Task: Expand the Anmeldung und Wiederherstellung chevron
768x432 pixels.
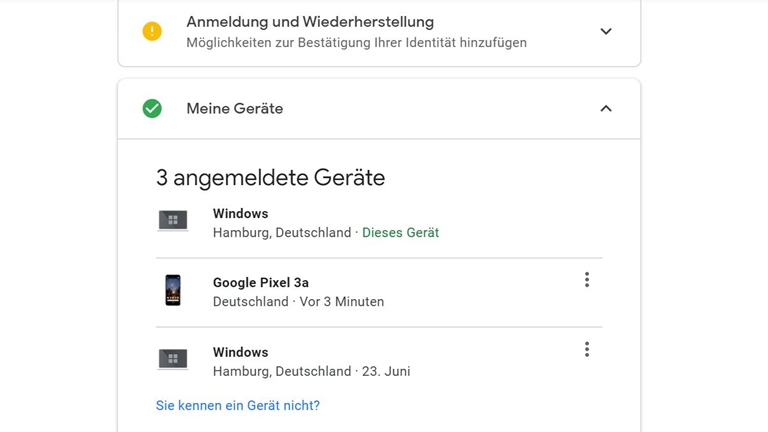Action: coord(606,31)
